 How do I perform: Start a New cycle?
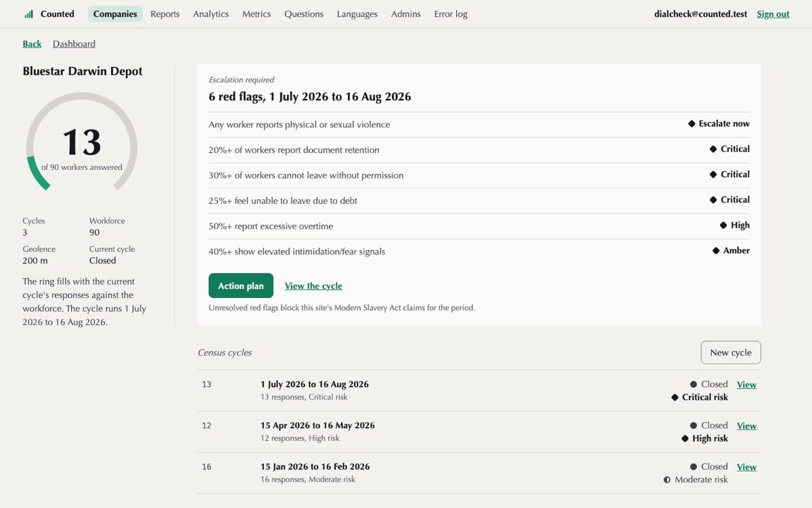[x=731, y=352]
